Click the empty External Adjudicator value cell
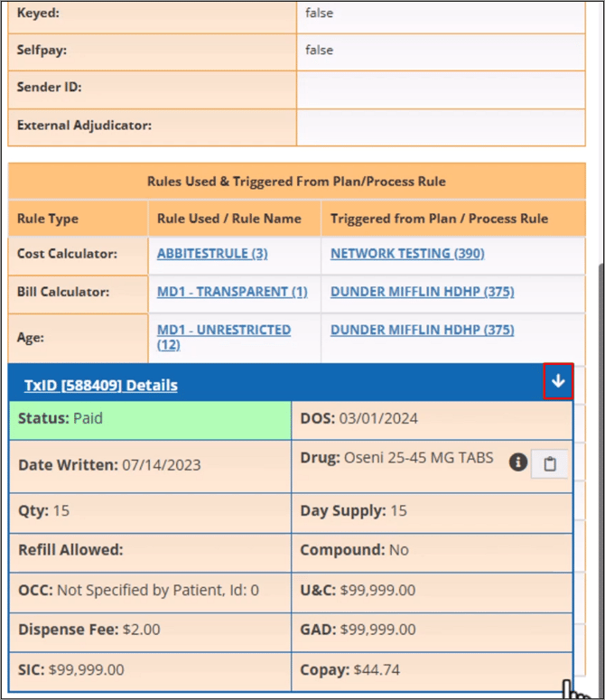605x700 pixels. (441, 126)
